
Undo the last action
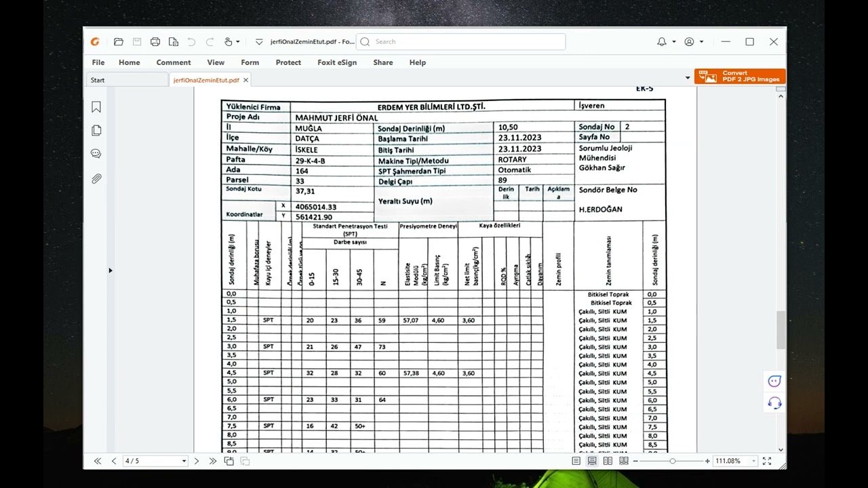tap(191, 41)
